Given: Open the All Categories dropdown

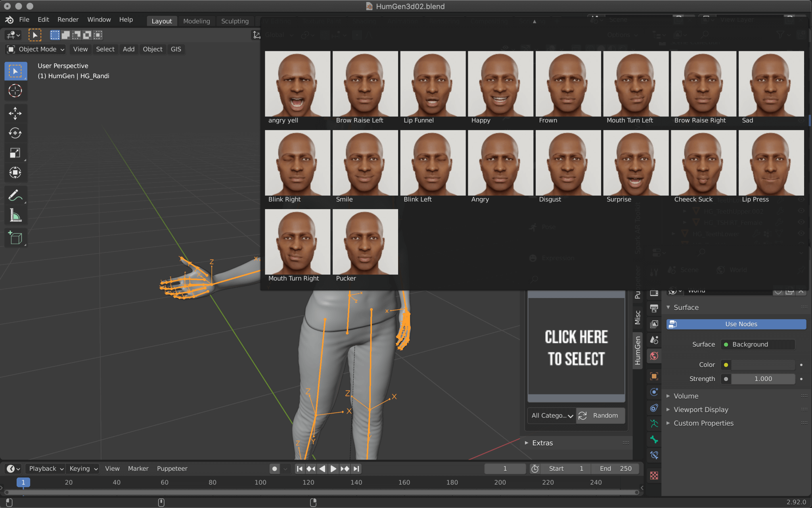Looking at the screenshot, I should (x=551, y=416).
